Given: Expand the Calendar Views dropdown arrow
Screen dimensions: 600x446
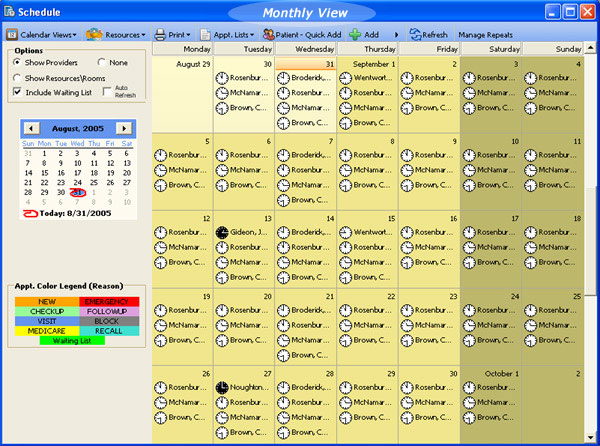Looking at the screenshot, I should 75,35.
